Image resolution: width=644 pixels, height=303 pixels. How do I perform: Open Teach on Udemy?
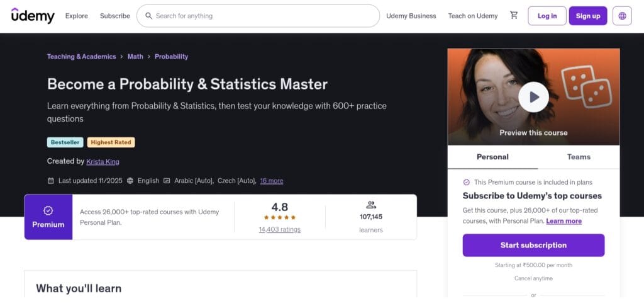click(473, 16)
